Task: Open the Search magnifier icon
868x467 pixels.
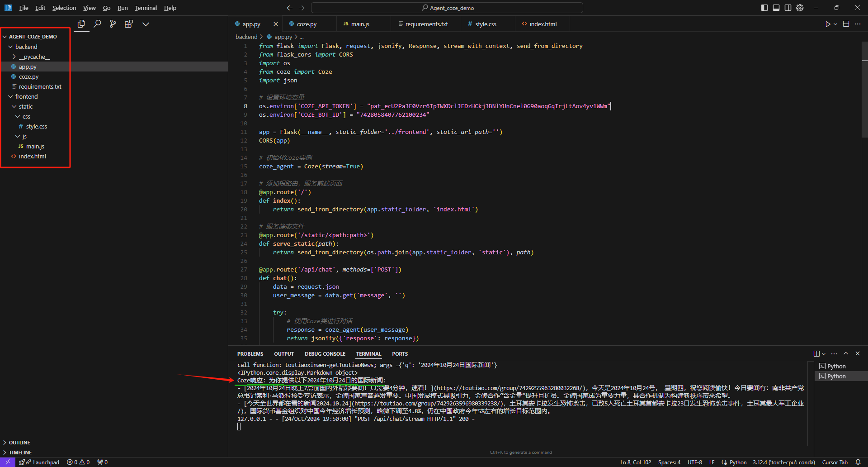Action: pos(97,24)
